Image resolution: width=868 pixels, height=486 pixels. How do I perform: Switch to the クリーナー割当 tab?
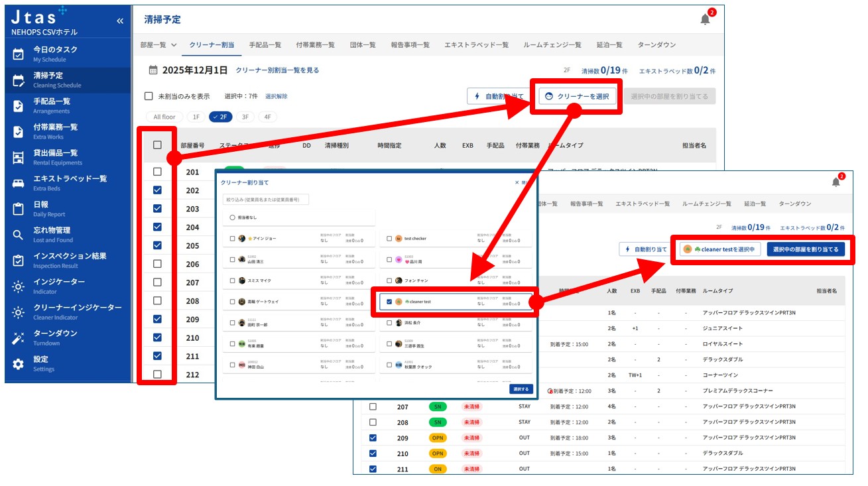click(x=212, y=44)
